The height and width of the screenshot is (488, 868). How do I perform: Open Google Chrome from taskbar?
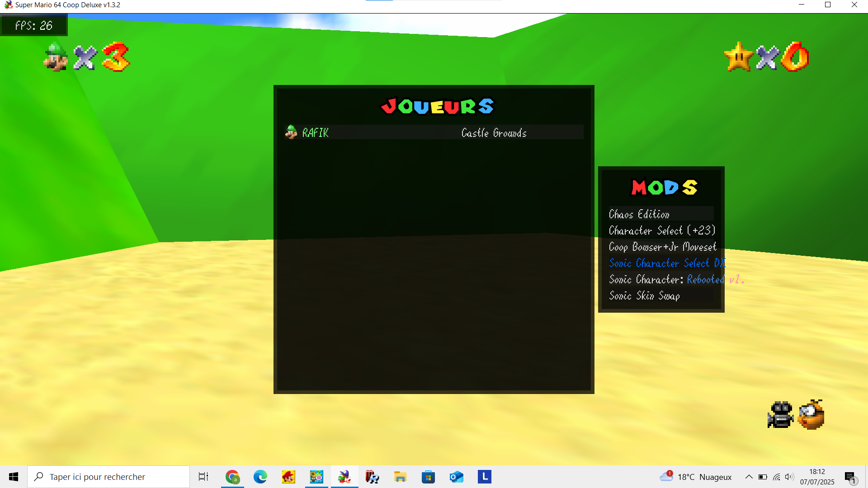click(232, 477)
